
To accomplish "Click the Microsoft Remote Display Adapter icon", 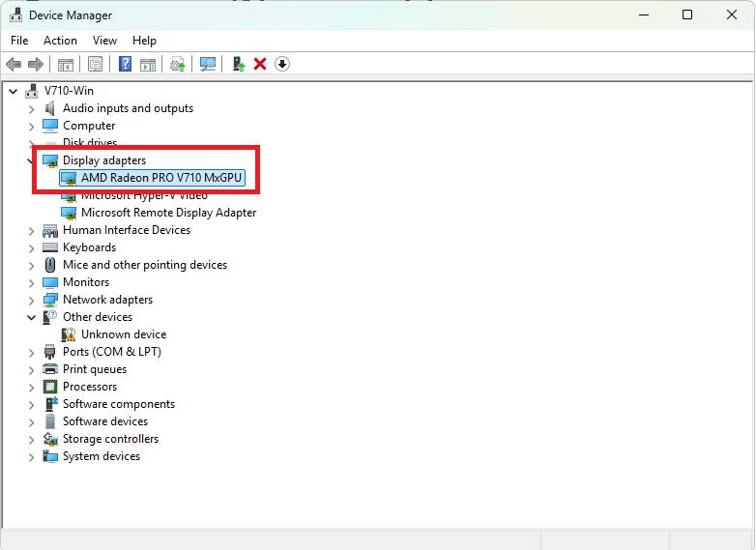I will 69,213.
